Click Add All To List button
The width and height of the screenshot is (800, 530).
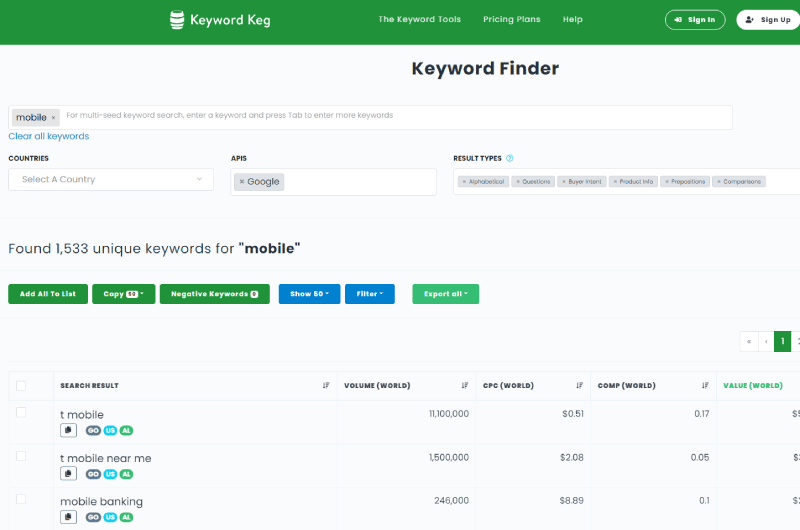click(x=48, y=294)
